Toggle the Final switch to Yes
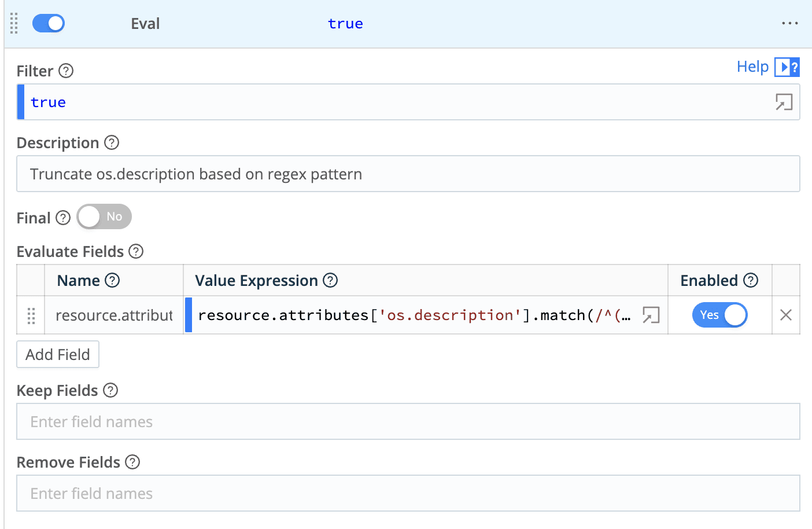The width and height of the screenshot is (812, 529). [104, 217]
